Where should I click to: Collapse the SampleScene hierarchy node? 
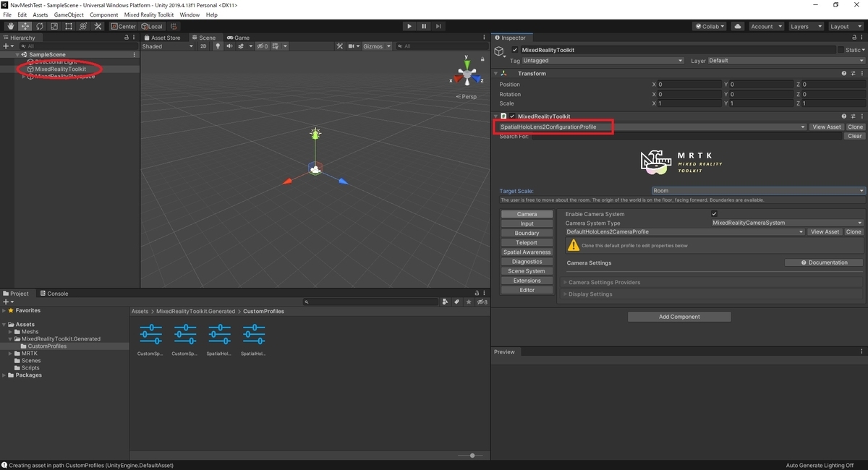17,55
